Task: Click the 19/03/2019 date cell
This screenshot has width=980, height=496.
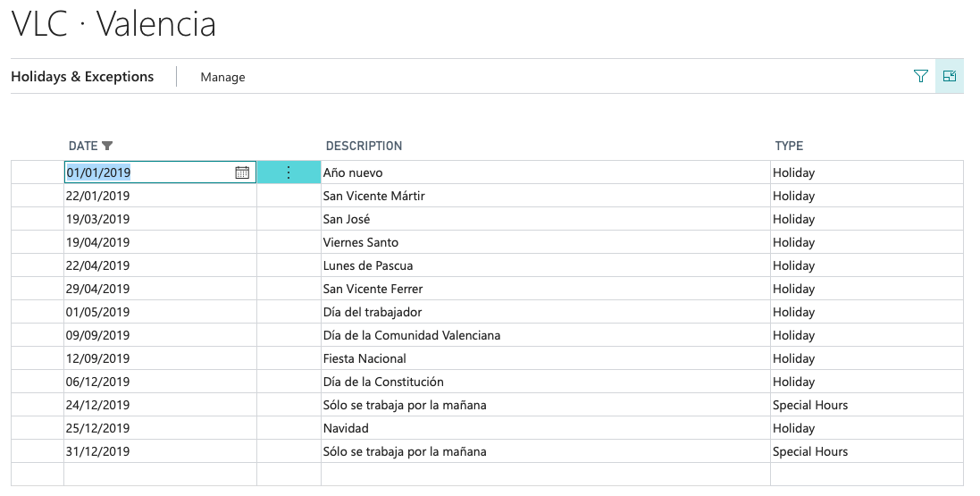Action: tap(98, 219)
